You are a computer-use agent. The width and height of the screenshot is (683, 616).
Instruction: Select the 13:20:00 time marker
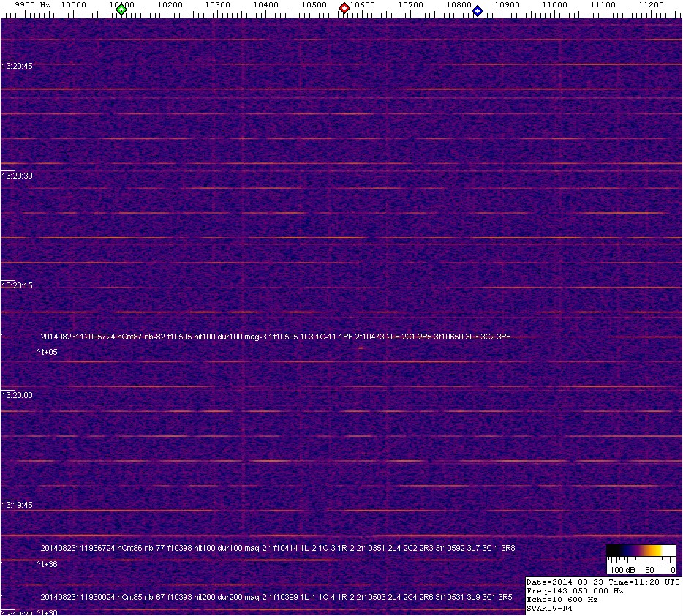tap(18, 395)
